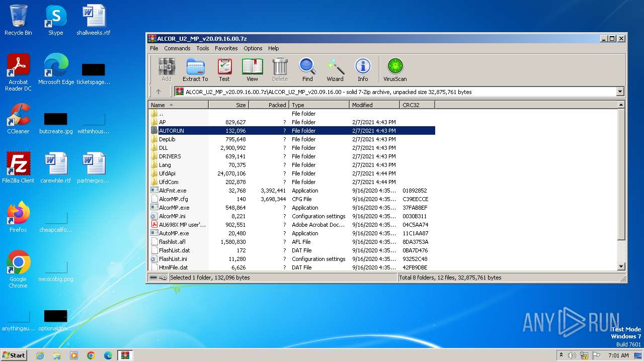
Task: Expand the archive path dropdown
Action: (x=620, y=92)
